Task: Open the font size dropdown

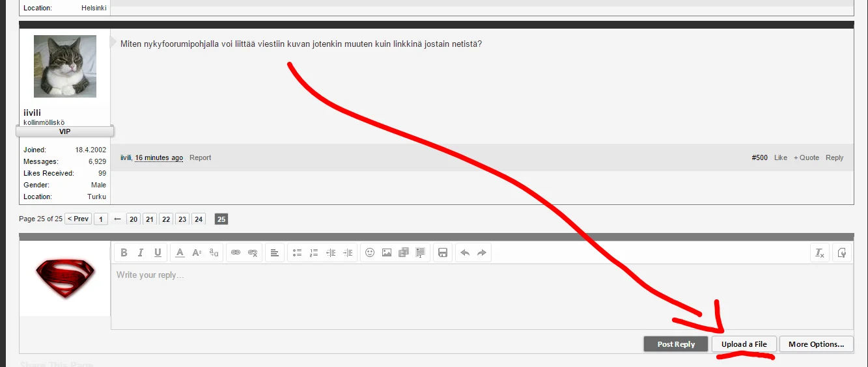Action: click(x=197, y=252)
